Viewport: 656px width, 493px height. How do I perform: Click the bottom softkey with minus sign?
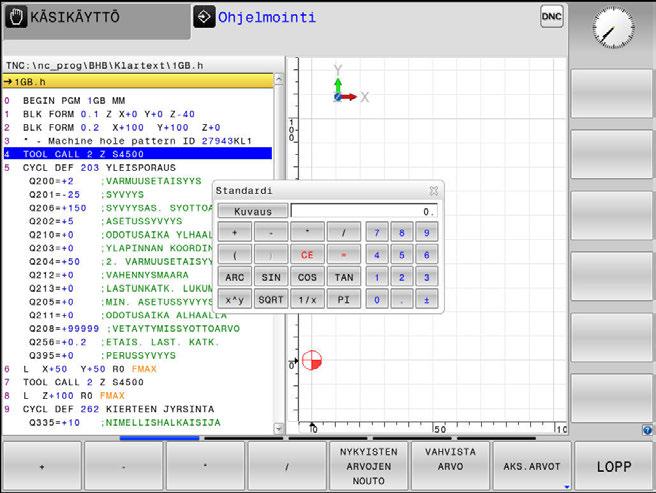click(x=123, y=466)
